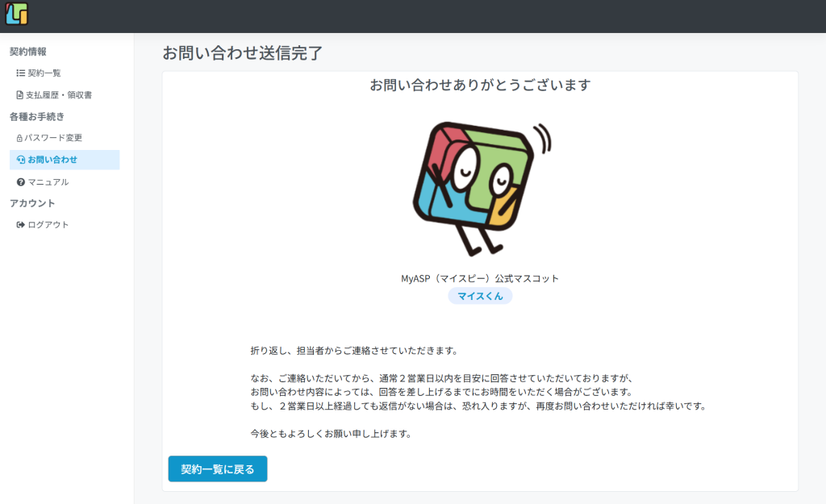Click the question mark icon beside マニュアル

tap(21, 182)
